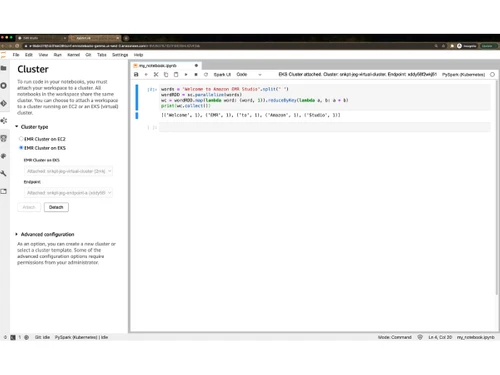Click the settings circle icon in status bar
500x375 pixels.
pyautogui.click(x=27, y=337)
